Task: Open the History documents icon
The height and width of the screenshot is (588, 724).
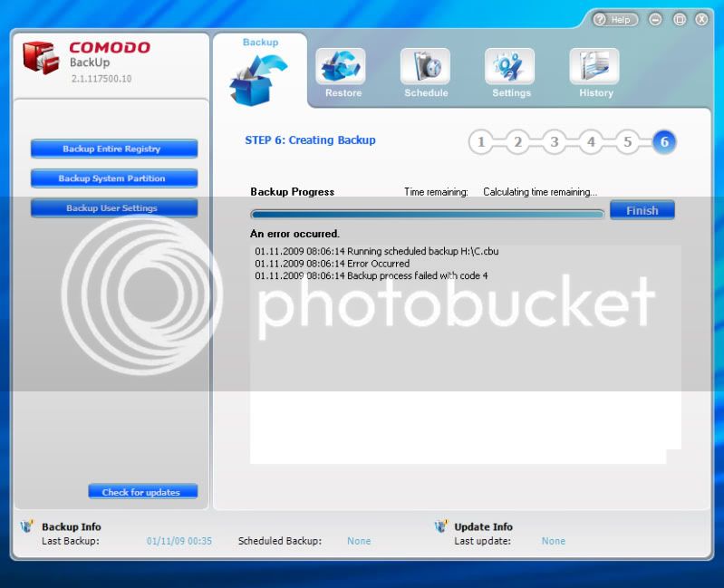Action: tap(594, 66)
